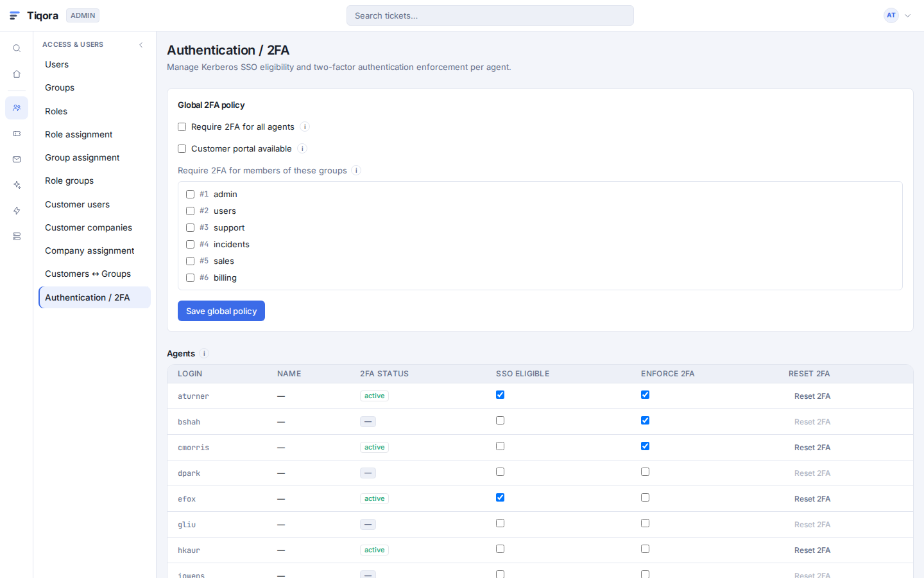
Task: Check the support group checkbox
Action: click(x=190, y=227)
